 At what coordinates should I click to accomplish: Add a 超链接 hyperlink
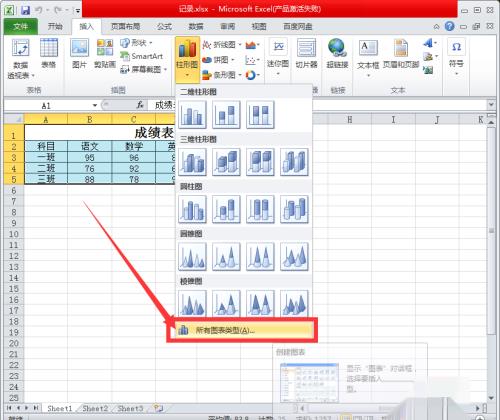click(337, 53)
